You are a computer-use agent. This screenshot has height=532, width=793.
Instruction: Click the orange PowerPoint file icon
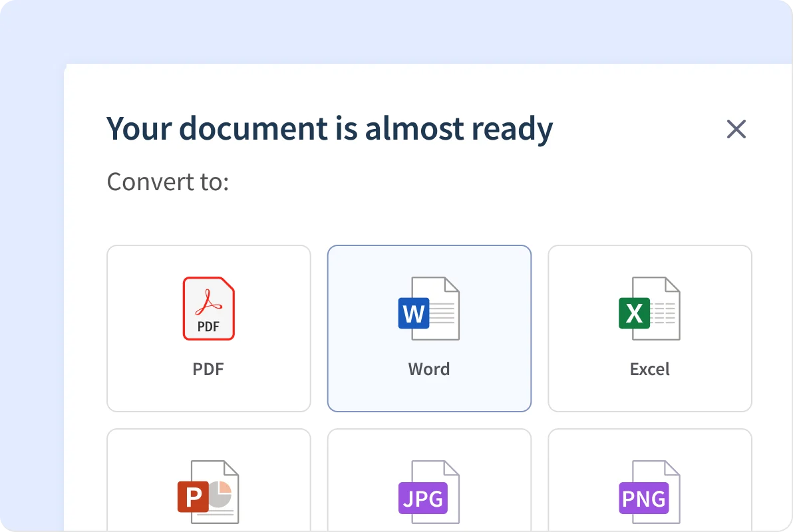[x=208, y=491]
